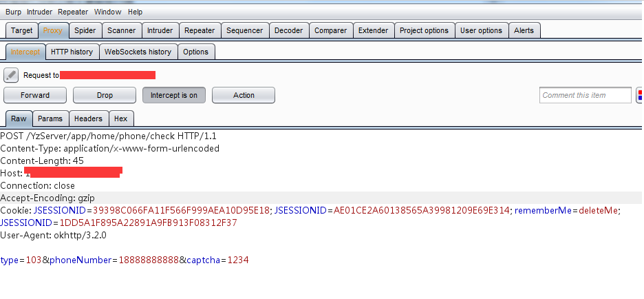The width and height of the screenshot is (644, 299).
Task: Open the Action dropdown menu
Action: click(244, 95)
